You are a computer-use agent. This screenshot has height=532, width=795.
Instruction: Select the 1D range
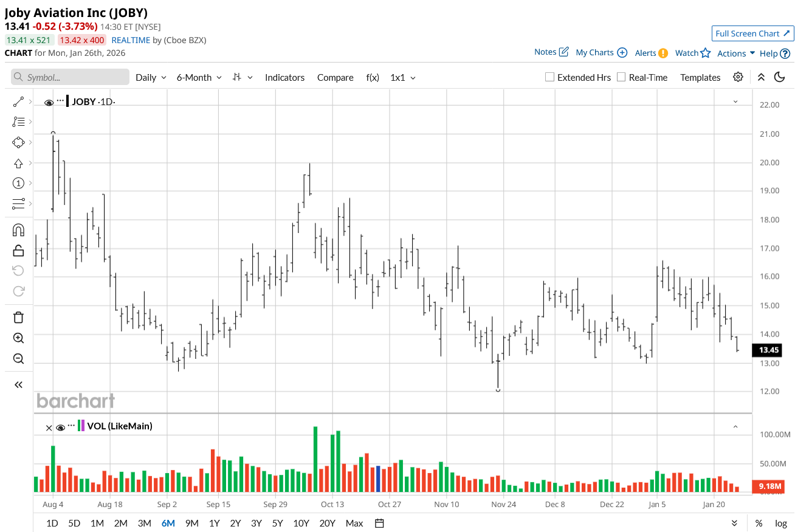click(x=52, y=523)
